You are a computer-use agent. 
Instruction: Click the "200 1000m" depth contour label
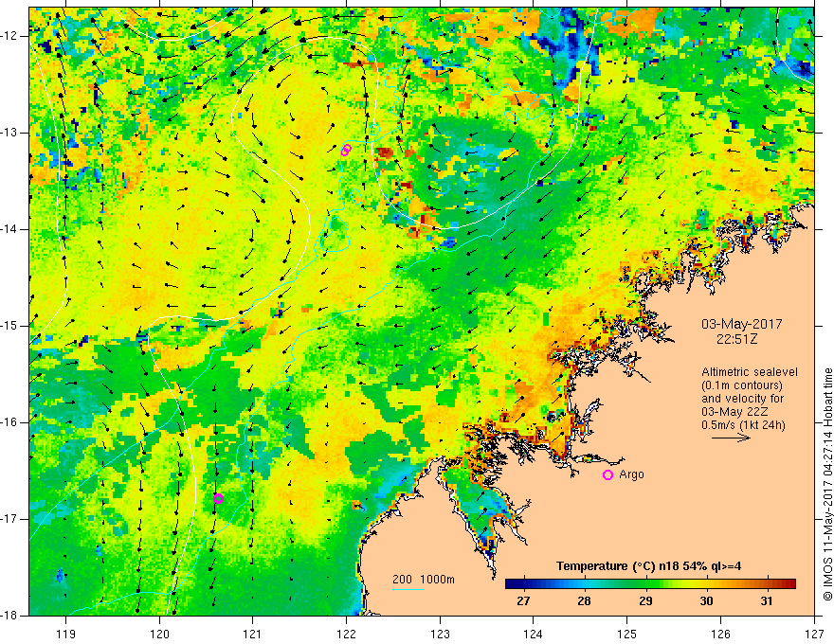[424, 580]
